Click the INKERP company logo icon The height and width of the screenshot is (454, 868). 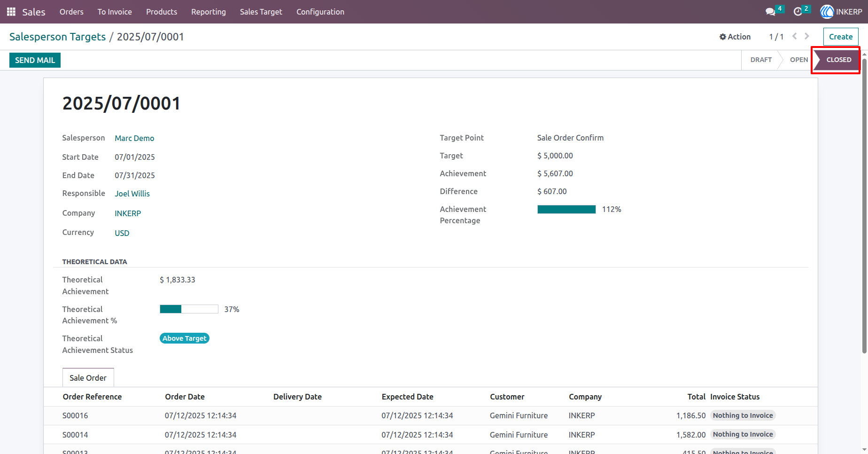tap(827, 12)
